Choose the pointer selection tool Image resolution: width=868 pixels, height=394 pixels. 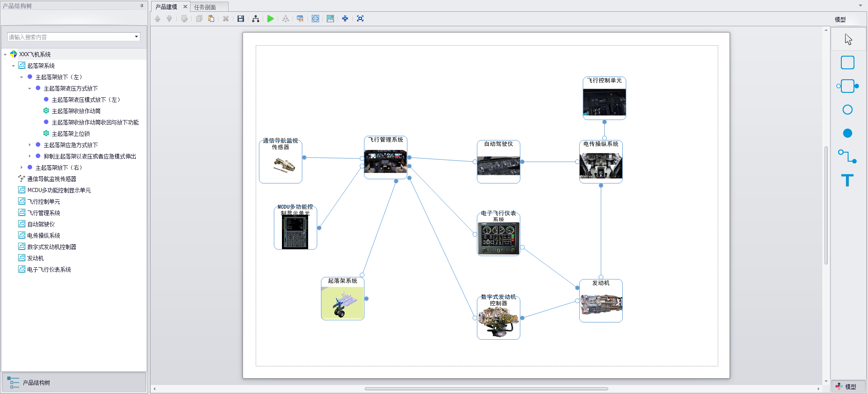[x=848, y=39]
